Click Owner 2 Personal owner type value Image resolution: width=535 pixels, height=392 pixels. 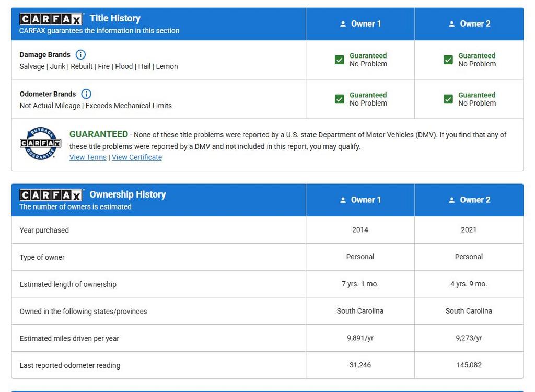[x=469, y=257]
